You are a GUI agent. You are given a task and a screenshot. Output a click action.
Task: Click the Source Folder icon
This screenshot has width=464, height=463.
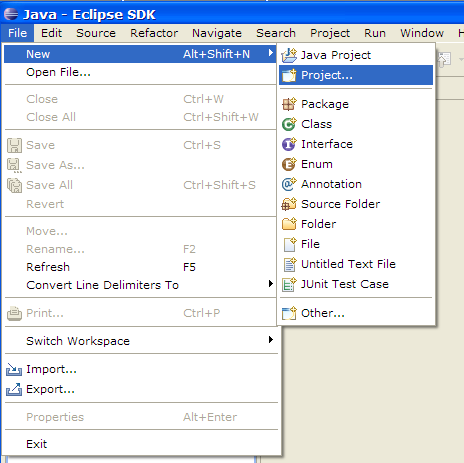289,204
